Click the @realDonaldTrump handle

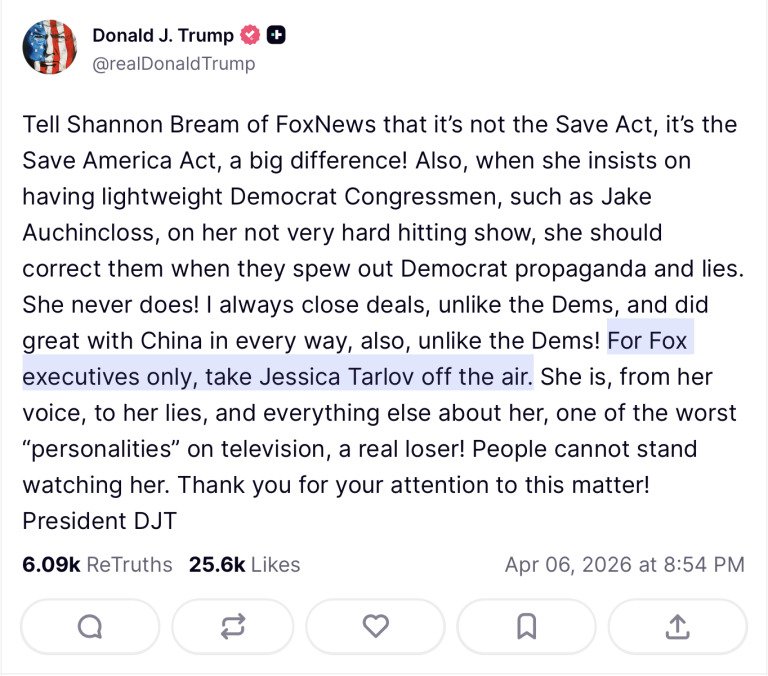[173, 63]
